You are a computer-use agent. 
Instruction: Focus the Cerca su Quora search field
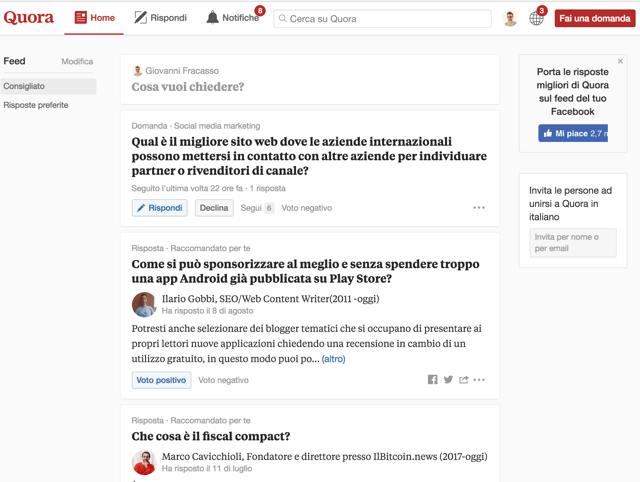(382, 18)
